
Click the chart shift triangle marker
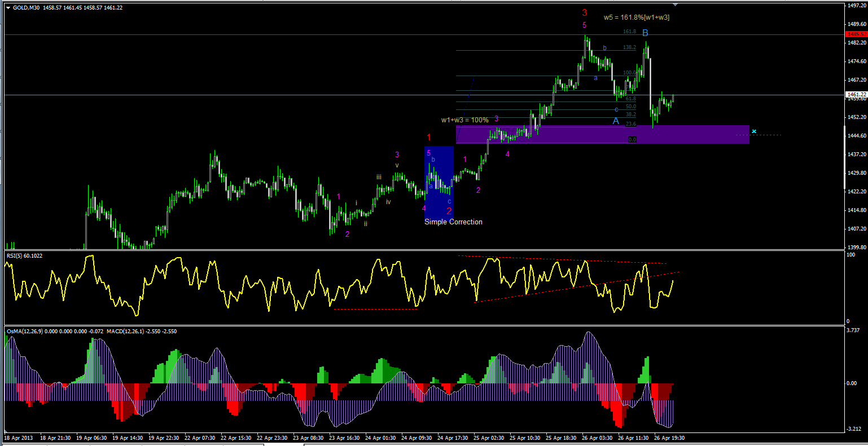674,5
